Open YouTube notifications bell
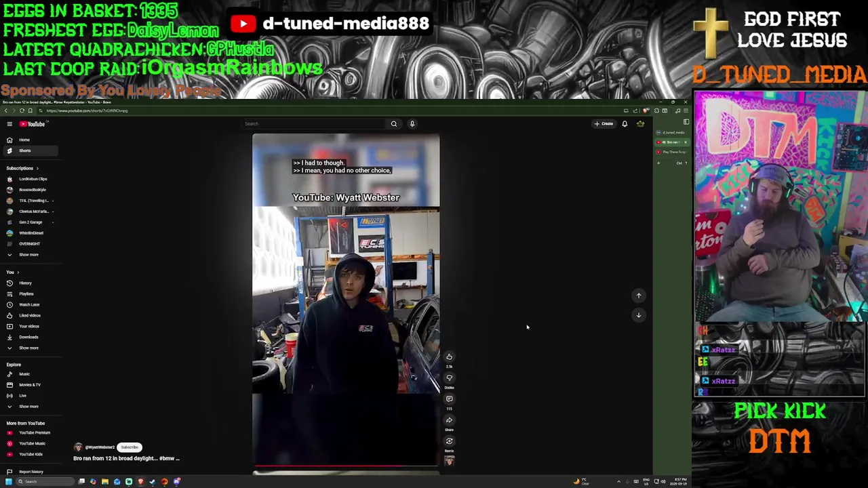The height and width of the screenshot is (488, 868). coord(625,124)
